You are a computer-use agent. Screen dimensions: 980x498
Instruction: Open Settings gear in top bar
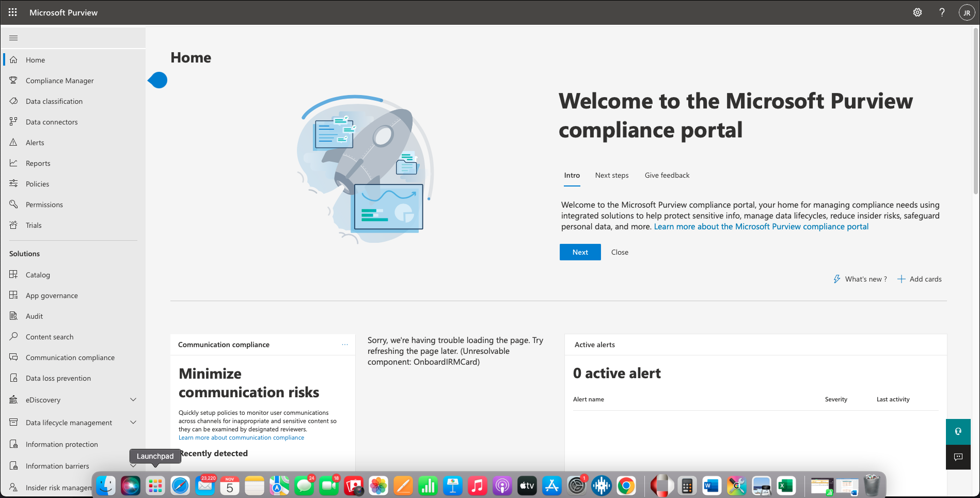(x=917, y=12)
